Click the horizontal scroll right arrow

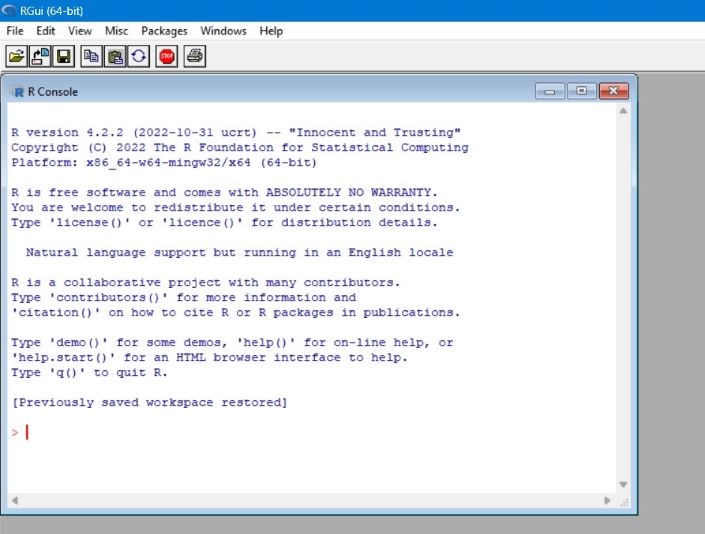(607, 500)
